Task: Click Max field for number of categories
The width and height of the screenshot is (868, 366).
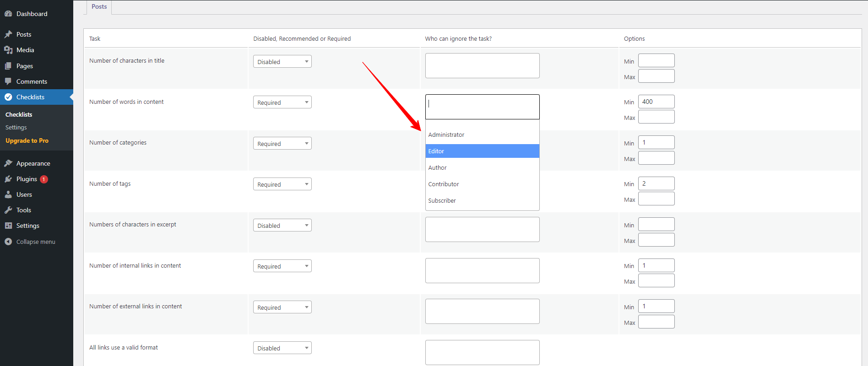Action: tap(656, 158)
